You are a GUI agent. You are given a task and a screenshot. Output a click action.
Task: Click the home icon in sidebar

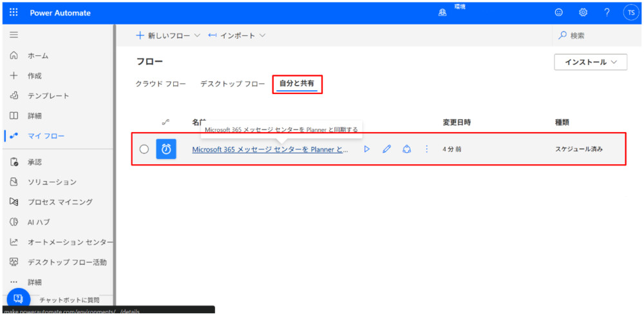[14, 55]
